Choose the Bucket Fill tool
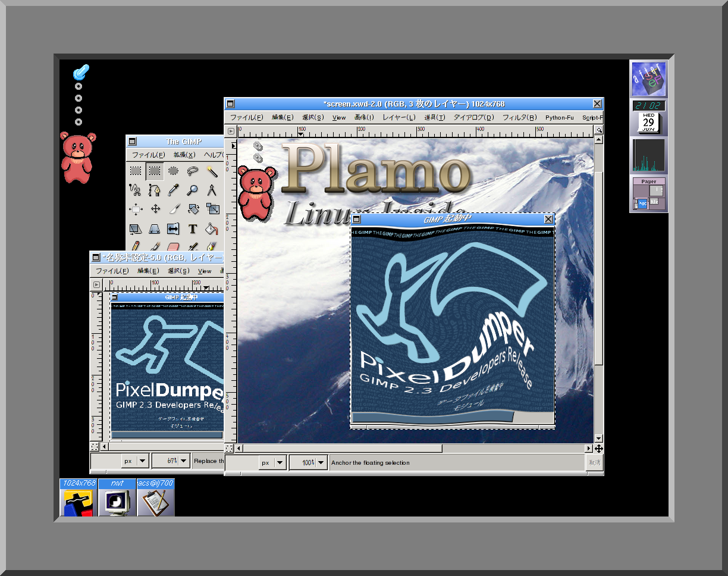 click(212, 228)
